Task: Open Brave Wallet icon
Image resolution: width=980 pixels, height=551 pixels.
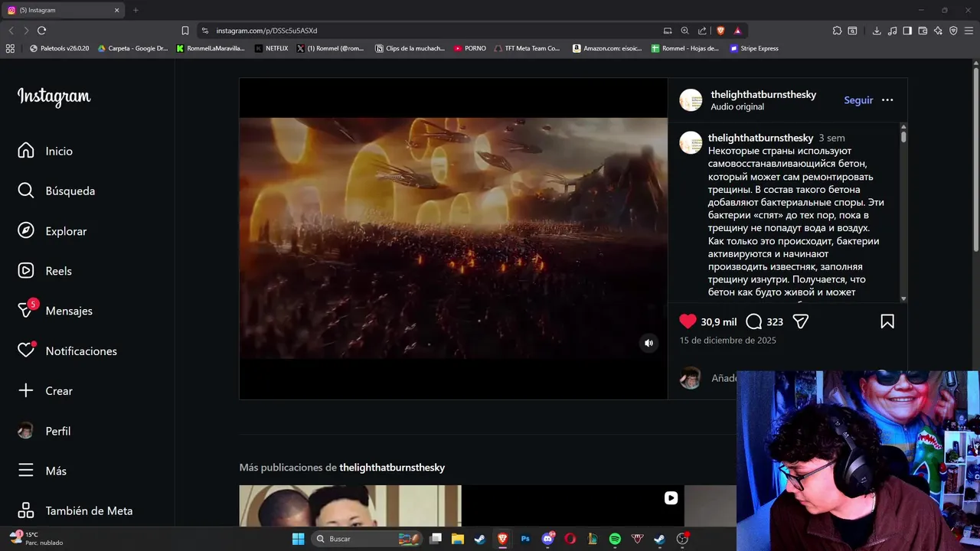Action: pyautogui.click(x=923, y=31)
